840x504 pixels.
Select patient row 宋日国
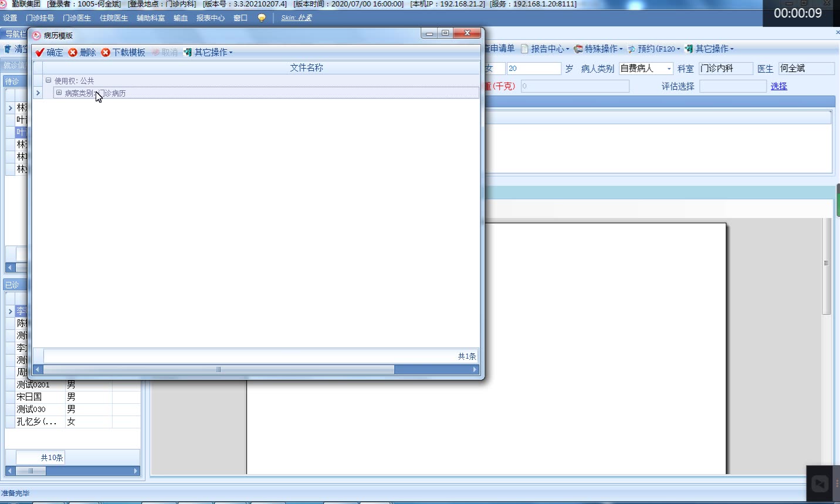(x=73, y=397)
